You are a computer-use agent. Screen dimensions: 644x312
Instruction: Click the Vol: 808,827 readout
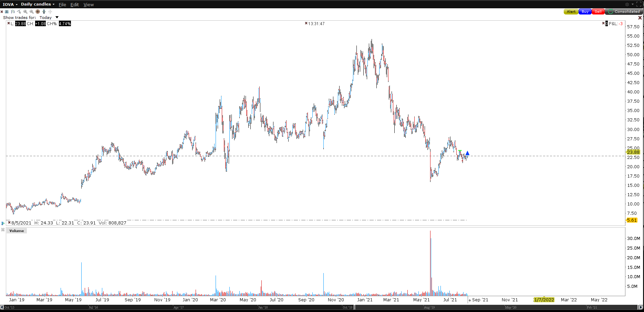[113, 223]
